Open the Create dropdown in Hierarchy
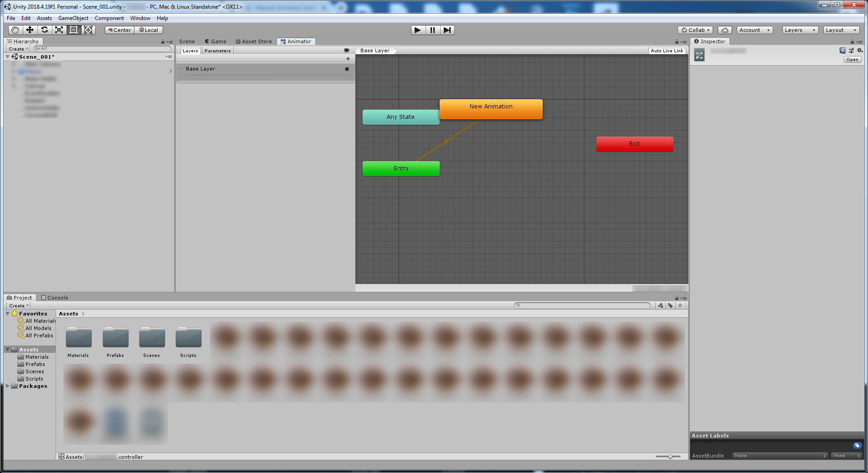 [17, 49]
